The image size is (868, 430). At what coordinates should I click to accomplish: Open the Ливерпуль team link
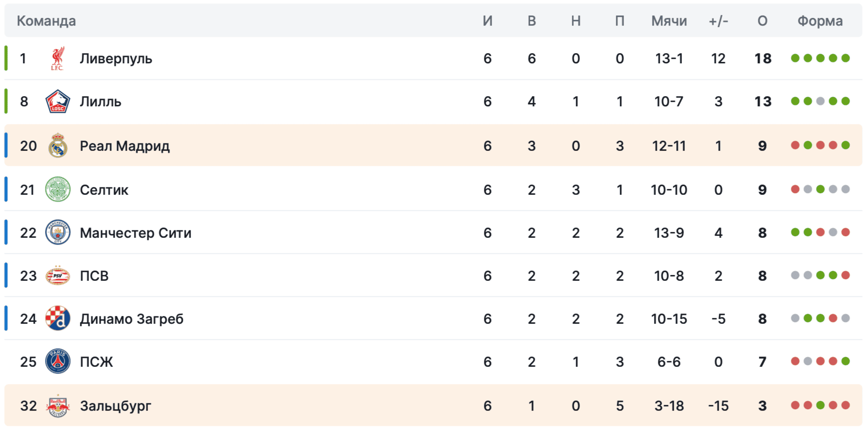pyautogui.click(x=116, y=58)
